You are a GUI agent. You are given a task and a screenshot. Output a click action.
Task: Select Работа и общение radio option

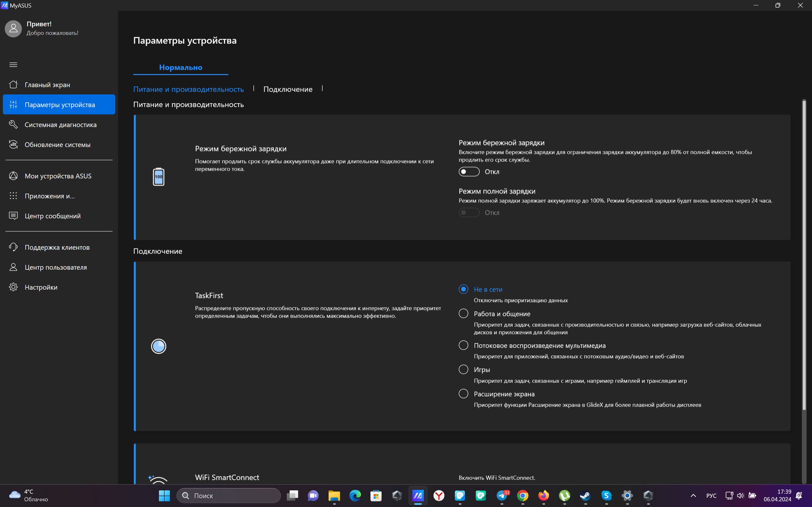click(x=463, y=313)
